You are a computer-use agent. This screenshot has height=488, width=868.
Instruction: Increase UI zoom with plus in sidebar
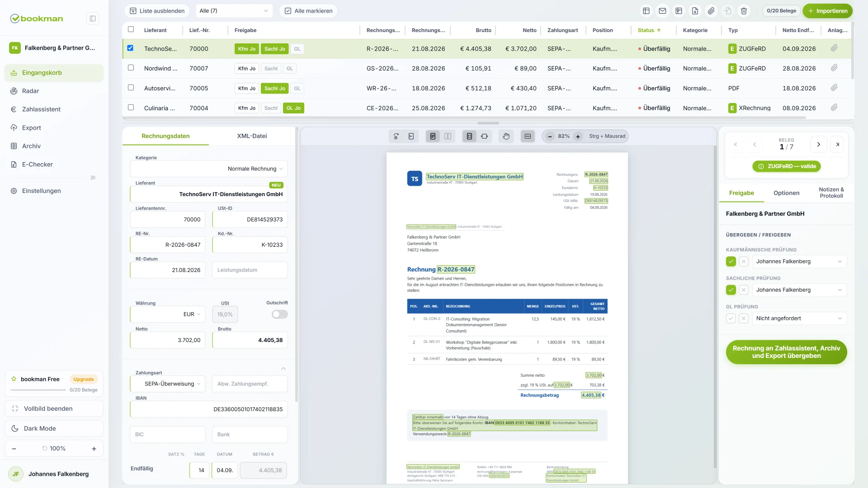pyautogui.click(x=94, y=449)
